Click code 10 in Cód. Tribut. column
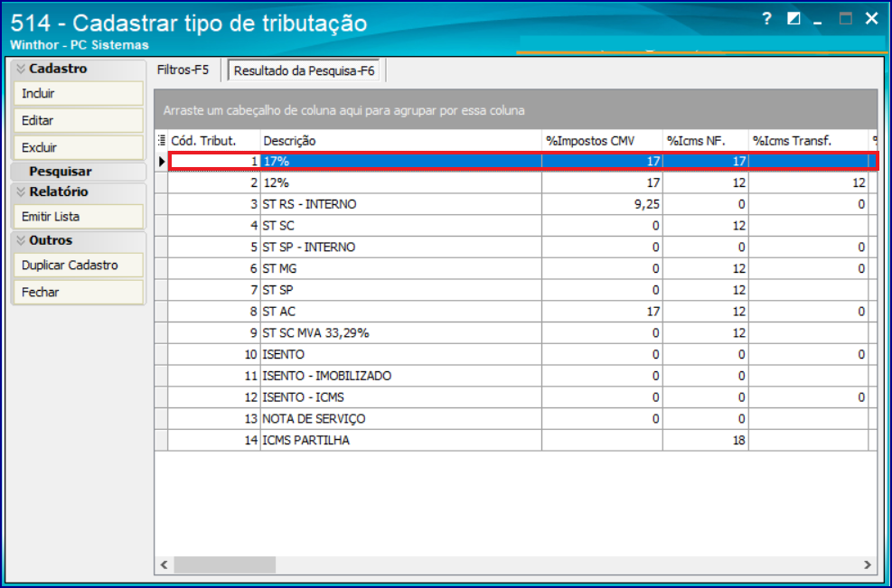 coord(251,355)
